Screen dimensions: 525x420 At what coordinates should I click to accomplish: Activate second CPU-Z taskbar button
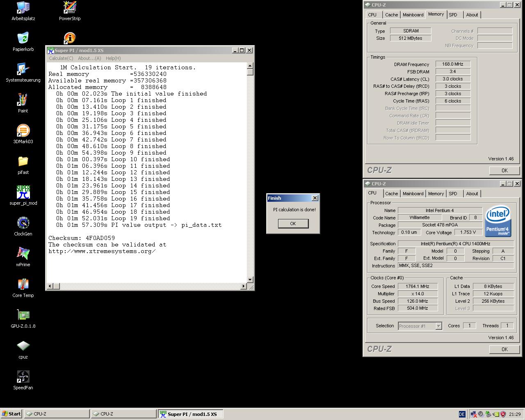[123, 414]
